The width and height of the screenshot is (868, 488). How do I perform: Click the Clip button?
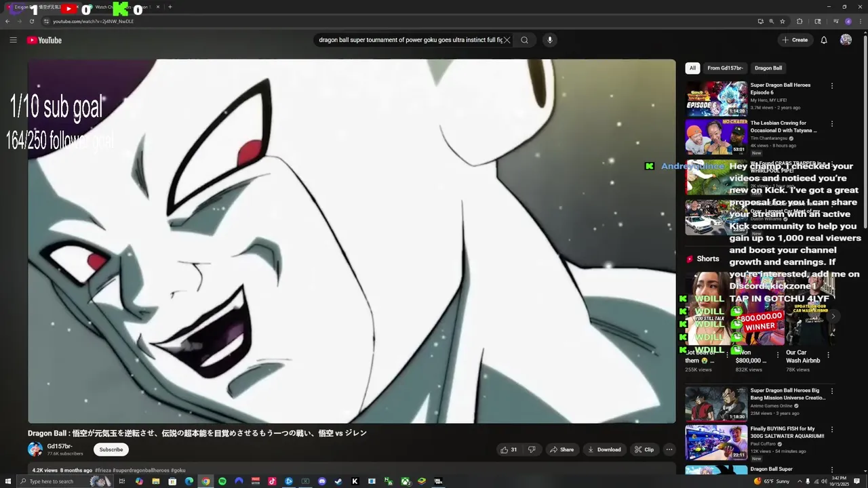coord(644,449)
